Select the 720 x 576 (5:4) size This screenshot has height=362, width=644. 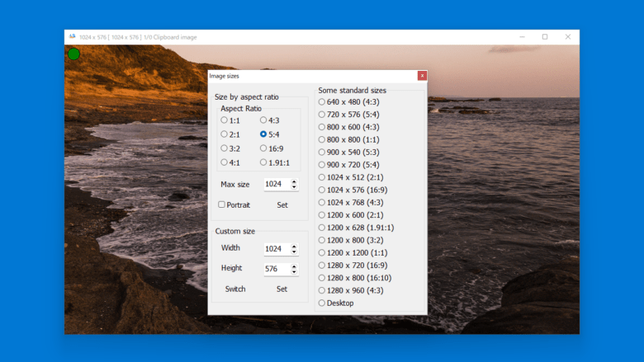(x=348, y=115)
